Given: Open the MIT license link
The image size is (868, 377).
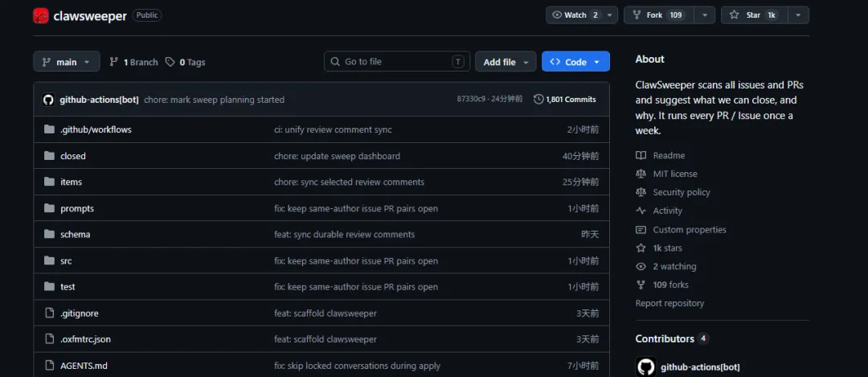Looking at the screenshot, I should (674, 174).
